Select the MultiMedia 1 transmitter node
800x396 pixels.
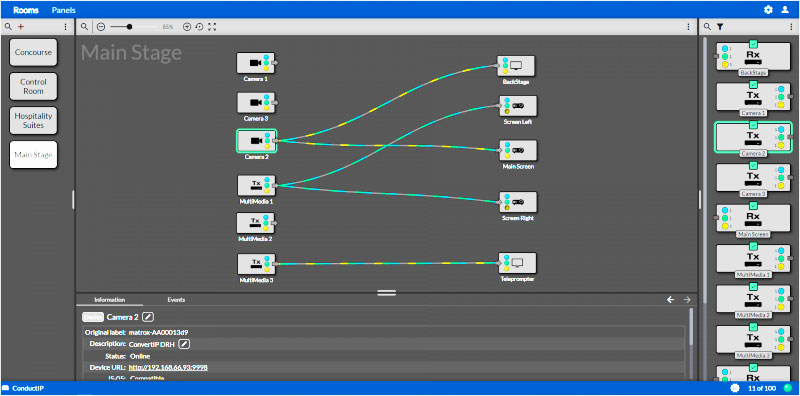click(x=256, y=185)
